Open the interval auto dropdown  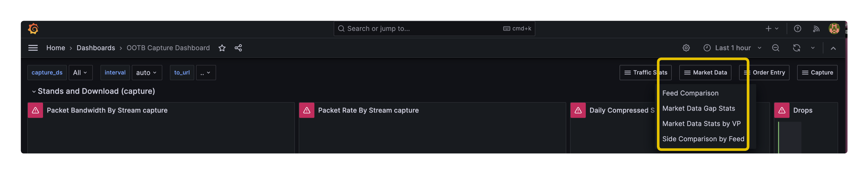[x=147, y=72]
